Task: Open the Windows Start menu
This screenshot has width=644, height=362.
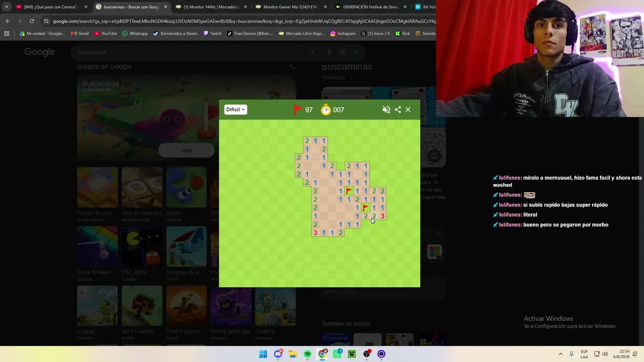Action: click(x=263, y=354)
